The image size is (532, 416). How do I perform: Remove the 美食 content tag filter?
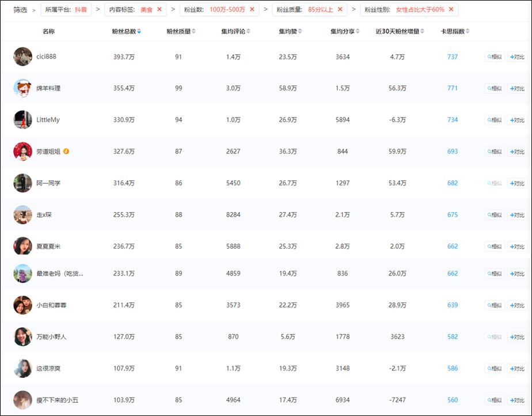[159, 10]
